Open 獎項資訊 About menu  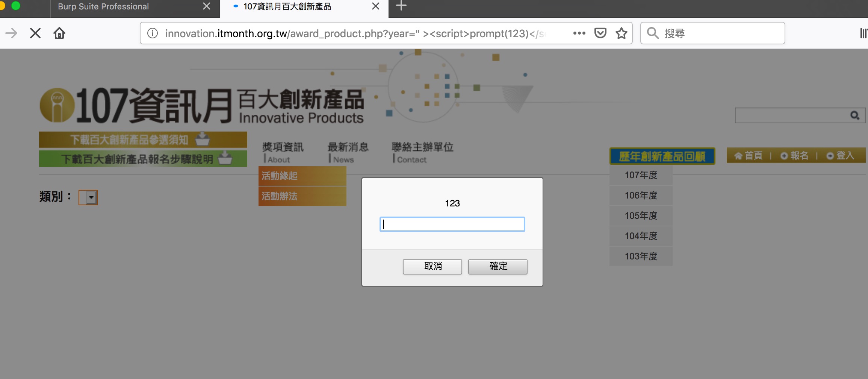click(283, 153)
